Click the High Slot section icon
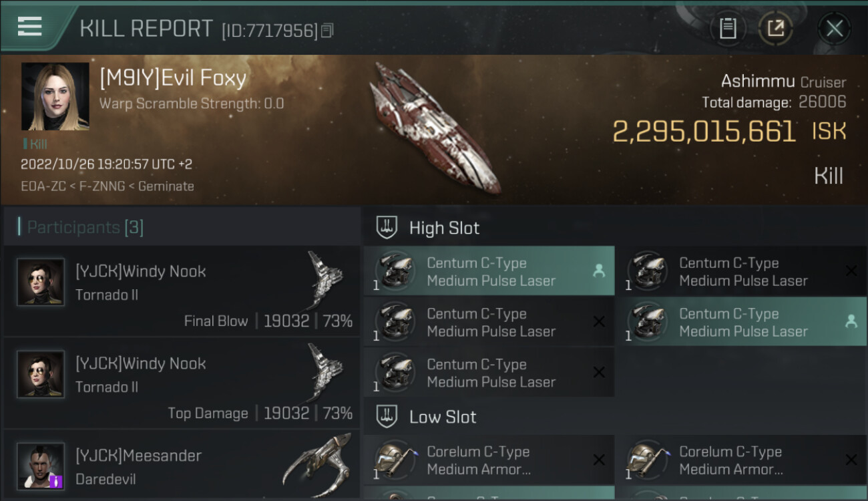Image resolution: width=868 pixels, height=501 pixels. tap(387, 228)
